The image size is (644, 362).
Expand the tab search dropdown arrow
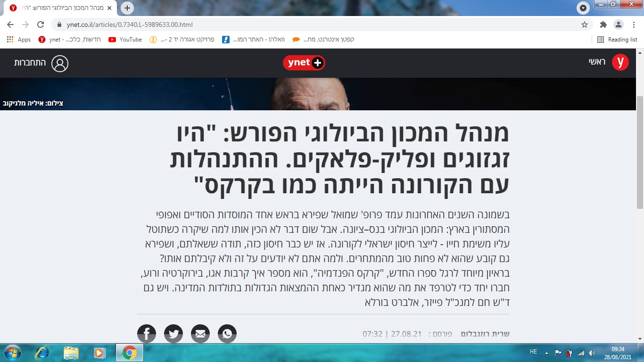(x=583, y=8)
